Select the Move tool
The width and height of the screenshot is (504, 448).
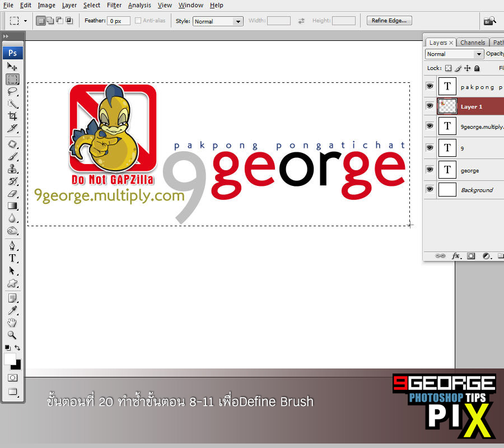point(12,67)
